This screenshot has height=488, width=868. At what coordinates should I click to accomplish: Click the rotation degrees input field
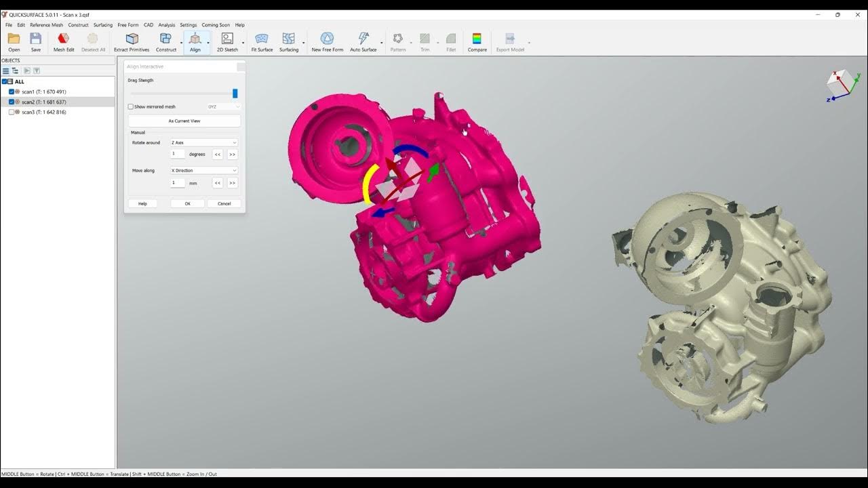(x=178, y=154)
